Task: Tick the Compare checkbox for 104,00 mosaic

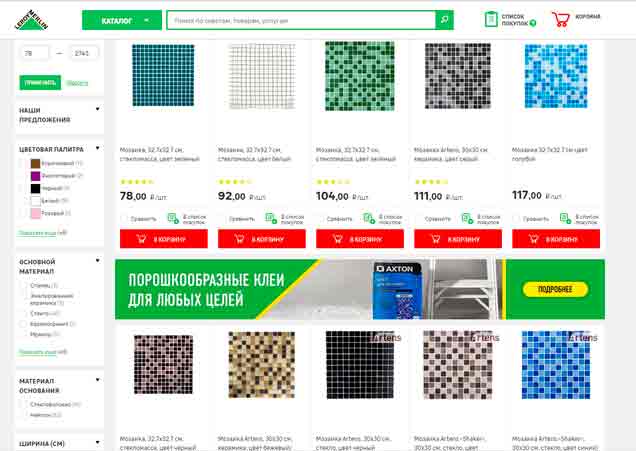Action: [x=321, y=219]
